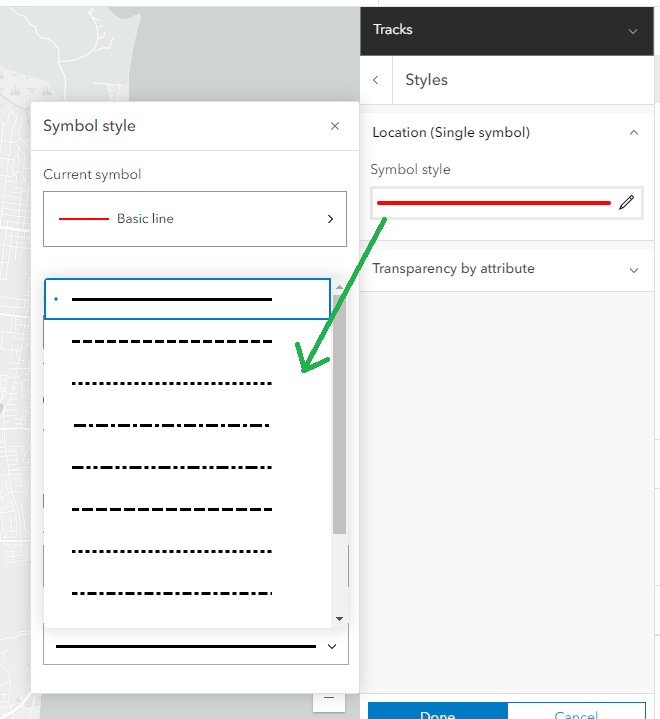Click the pencil edit icon beside red line
This screenshot has height=719, width=660.
[x=626, y=202]
